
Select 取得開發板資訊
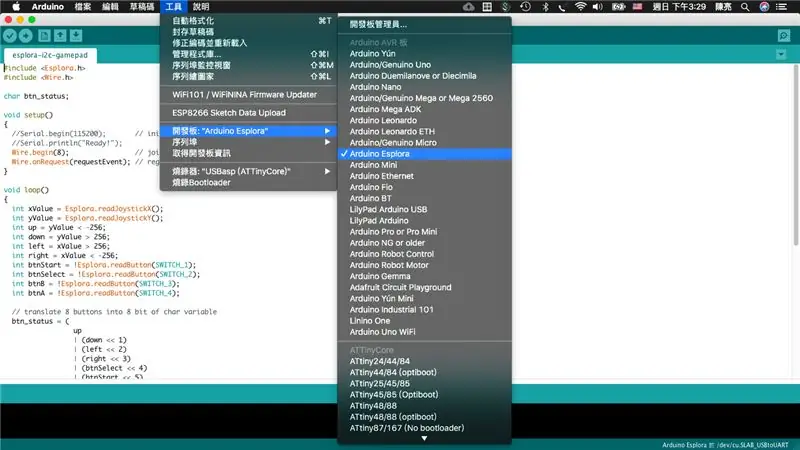(x=248, y=154)
